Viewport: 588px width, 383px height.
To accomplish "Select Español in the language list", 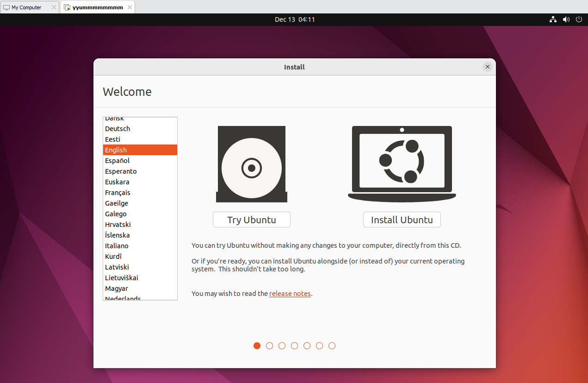I will click(x=140, y=161).
